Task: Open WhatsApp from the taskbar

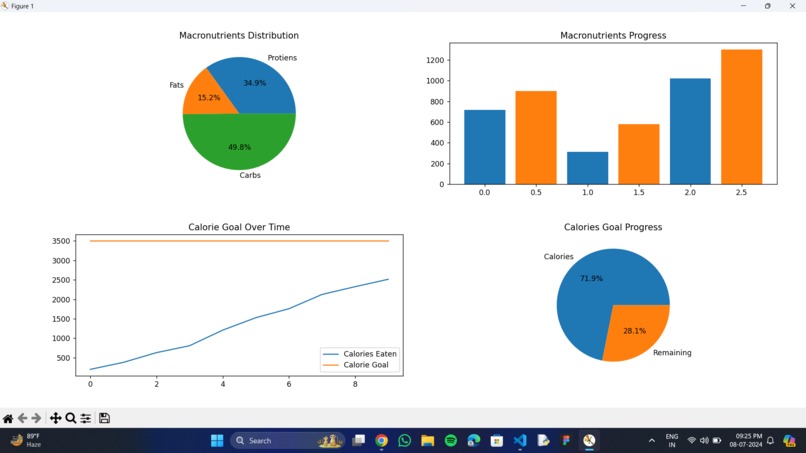Action: point(405,441)
